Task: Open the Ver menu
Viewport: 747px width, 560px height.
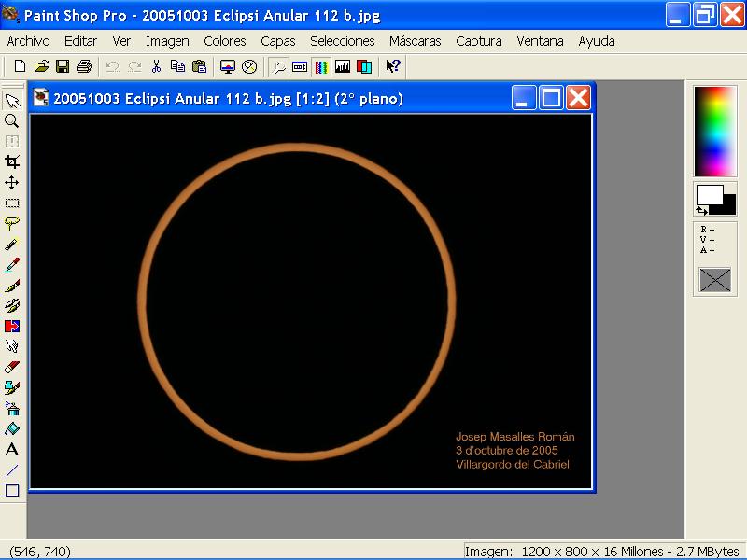Action: click(121, 41)
